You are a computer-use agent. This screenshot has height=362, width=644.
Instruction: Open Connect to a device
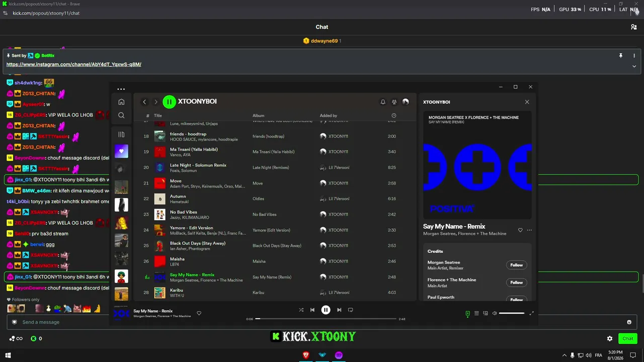click(x=486, y=313)
